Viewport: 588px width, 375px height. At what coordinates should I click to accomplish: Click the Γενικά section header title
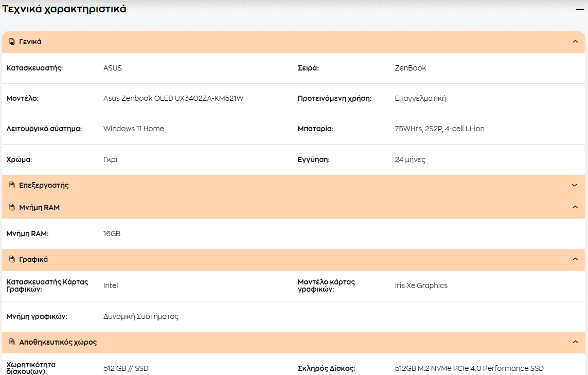tap(30, 42)
